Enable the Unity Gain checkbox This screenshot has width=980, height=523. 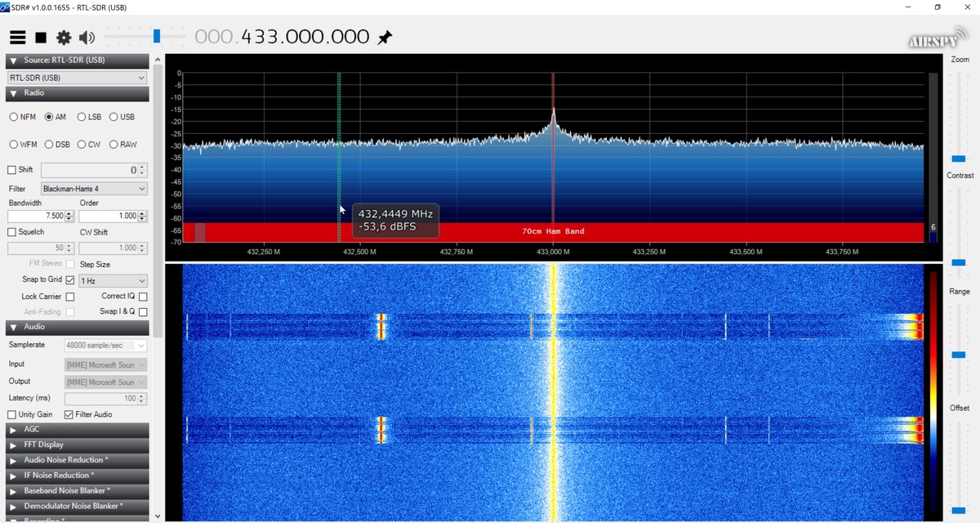tap(11, 414)
